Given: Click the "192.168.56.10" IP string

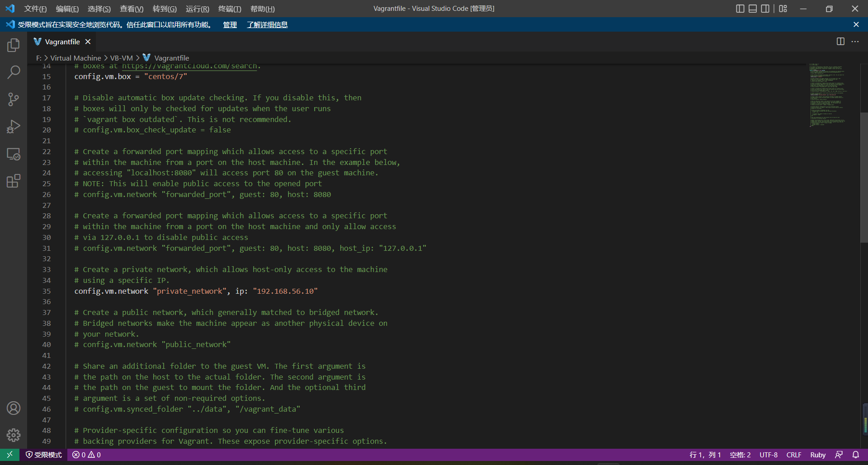Looking at the screenshot, I should 285,291.
